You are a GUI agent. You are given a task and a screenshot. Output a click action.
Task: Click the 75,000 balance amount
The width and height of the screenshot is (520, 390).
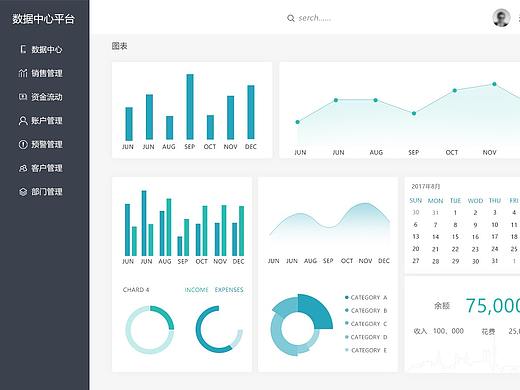click(493, 305)
